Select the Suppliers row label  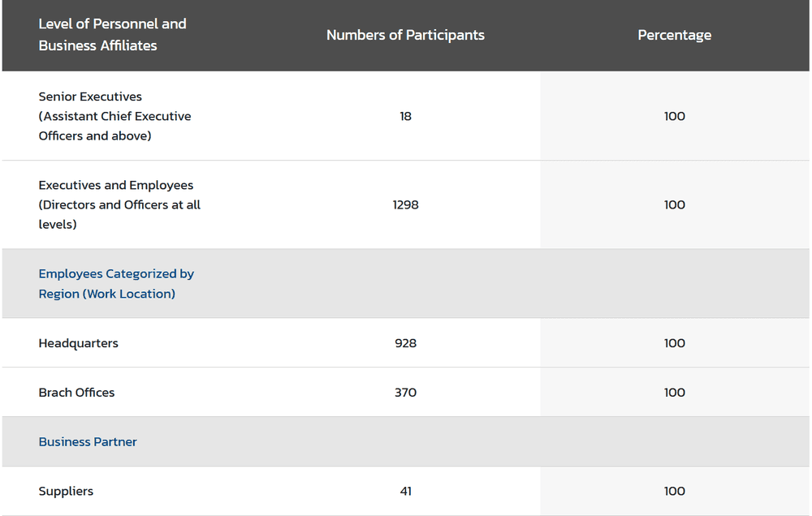pyautogui.click(x=66, y=491)
